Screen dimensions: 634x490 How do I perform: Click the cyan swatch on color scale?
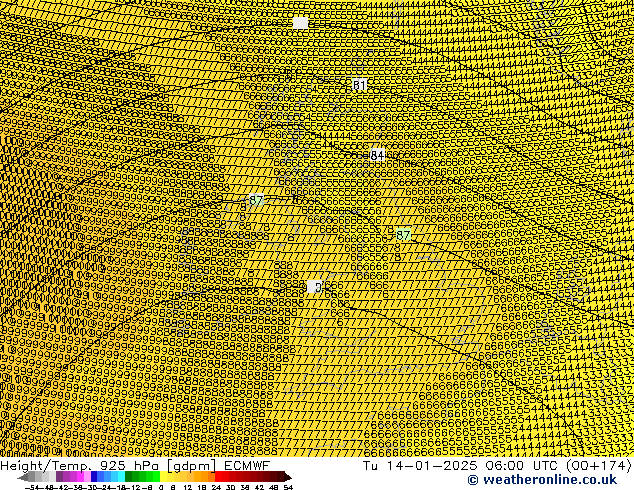coord(121,477)
